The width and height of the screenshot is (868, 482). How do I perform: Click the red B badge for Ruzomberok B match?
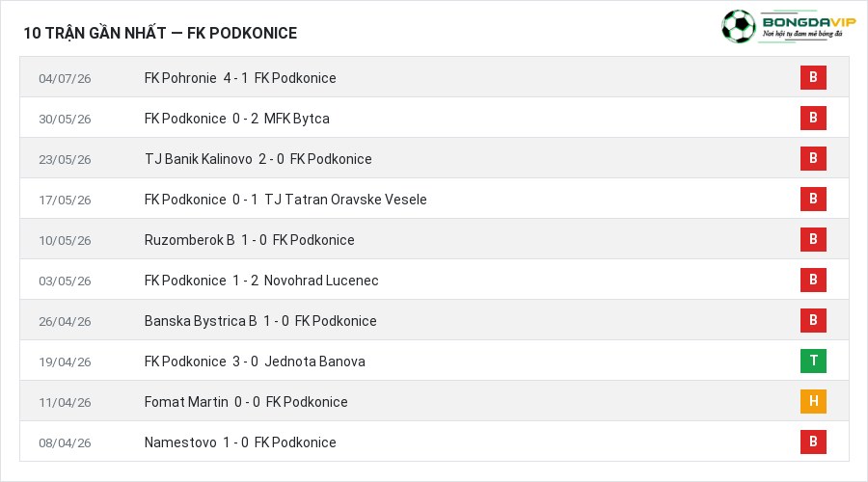coord(813,239)
